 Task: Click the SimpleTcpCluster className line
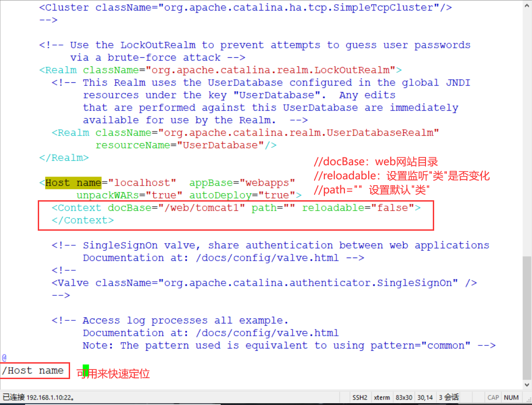coord(246,7)
